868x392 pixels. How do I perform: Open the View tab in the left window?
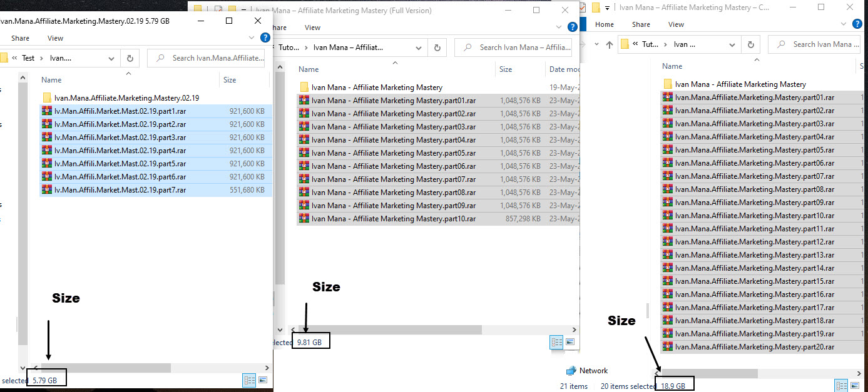(55, 38)
